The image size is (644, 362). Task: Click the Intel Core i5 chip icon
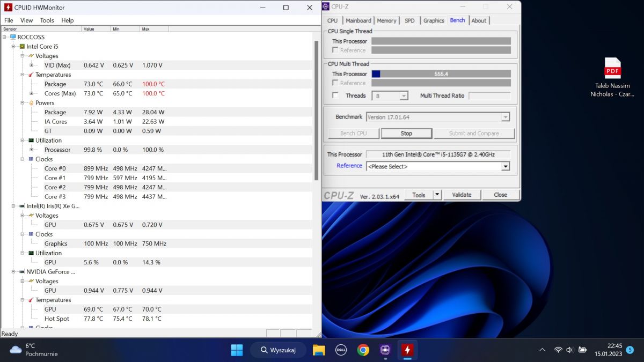click(22, 47)
